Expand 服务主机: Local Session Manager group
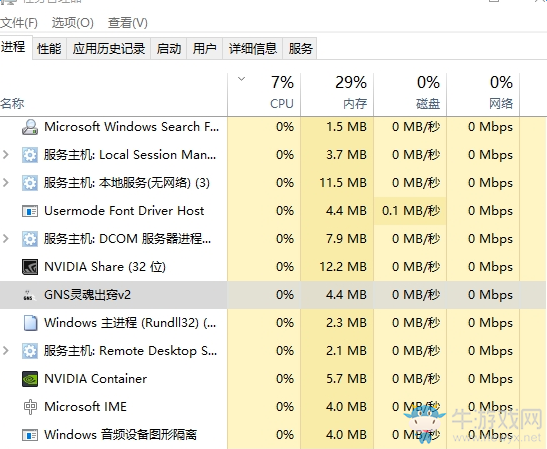Screen dimensions: 547x449 click(6, 155)
